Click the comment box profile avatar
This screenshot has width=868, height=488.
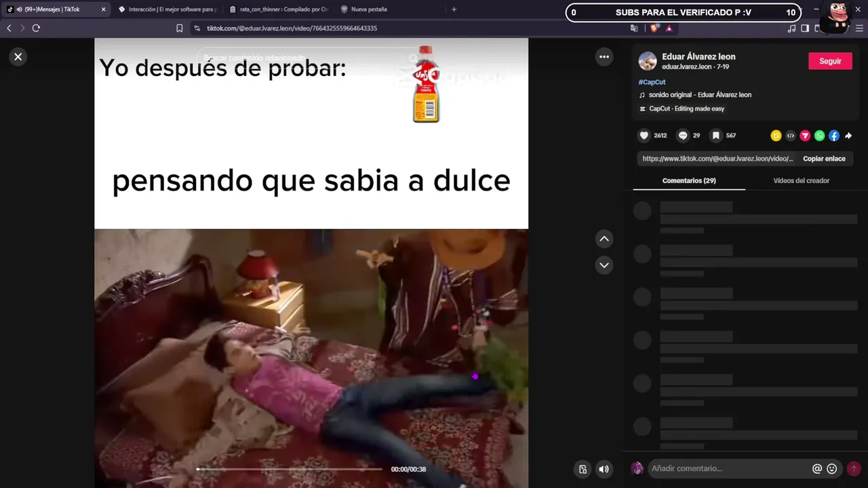point(637,468)
